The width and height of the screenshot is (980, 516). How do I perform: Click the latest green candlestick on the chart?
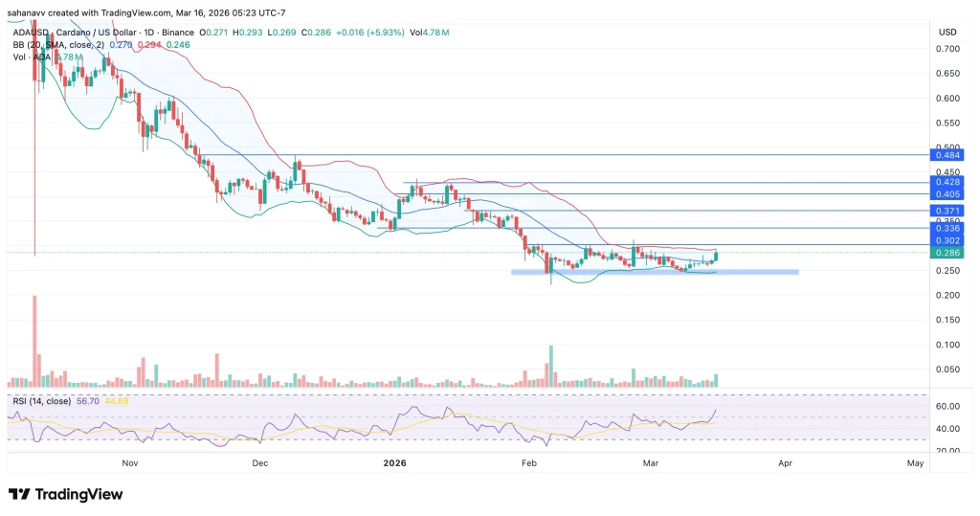pos(715,256)
